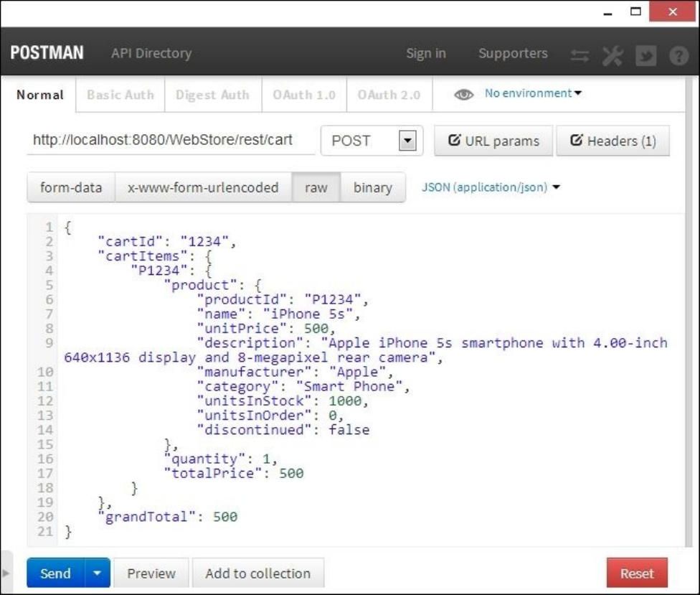Switch to Digest Auth tab

[x=212, y=95]
